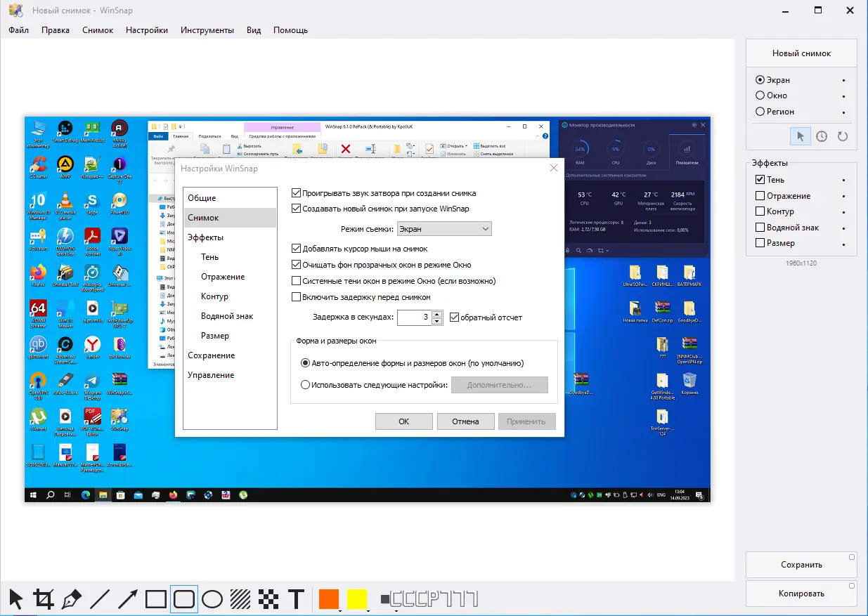Open the Файл menu
The width and height of the screenshot is (868, 616).
point(19,30)
